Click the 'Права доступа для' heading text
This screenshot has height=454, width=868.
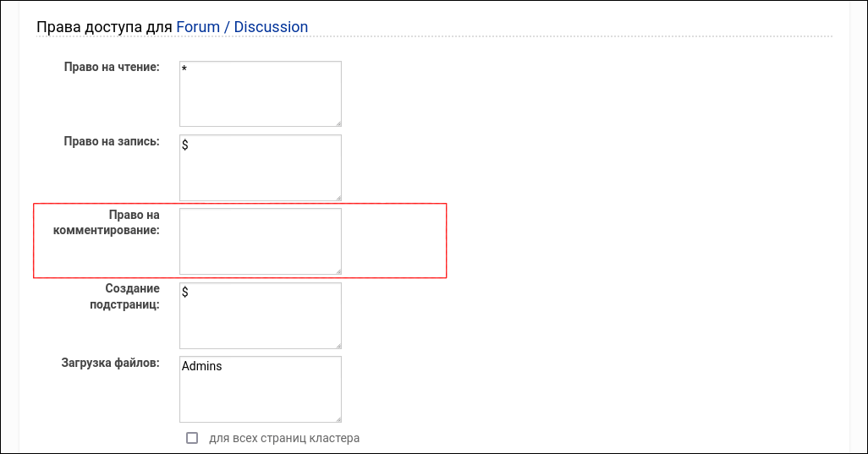[105, 27]
